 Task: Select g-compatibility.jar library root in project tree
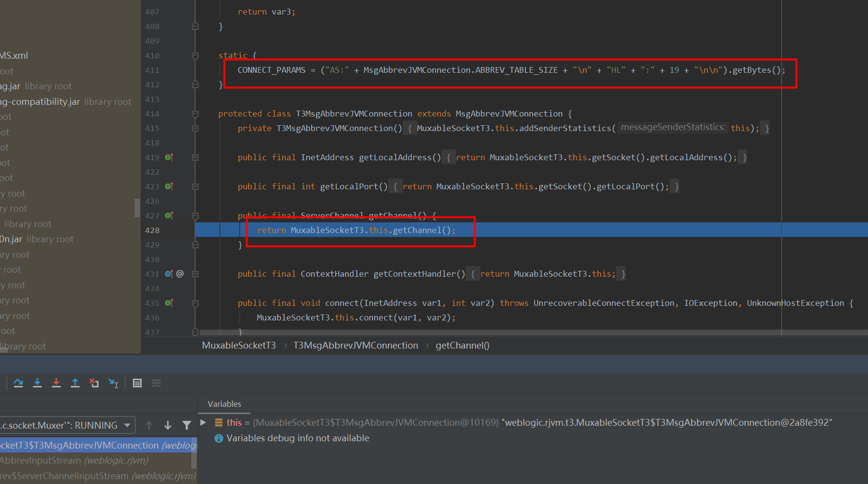(x=66, y=102)
